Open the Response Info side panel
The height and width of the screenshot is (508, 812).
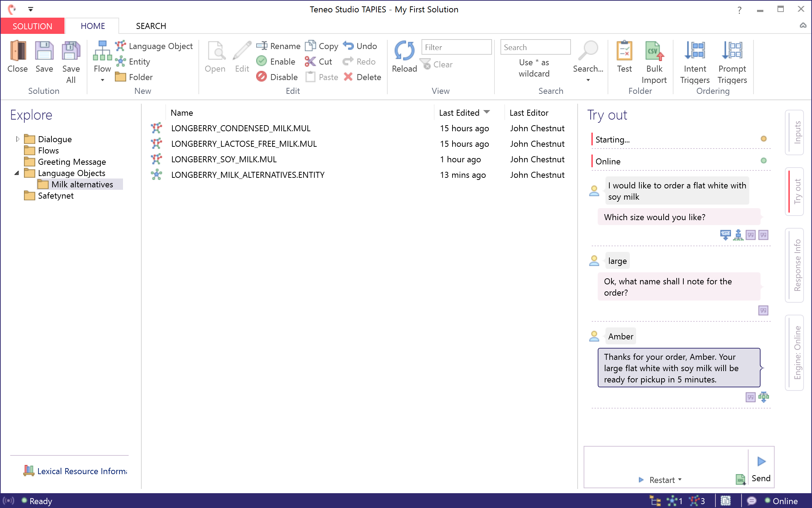795,265
